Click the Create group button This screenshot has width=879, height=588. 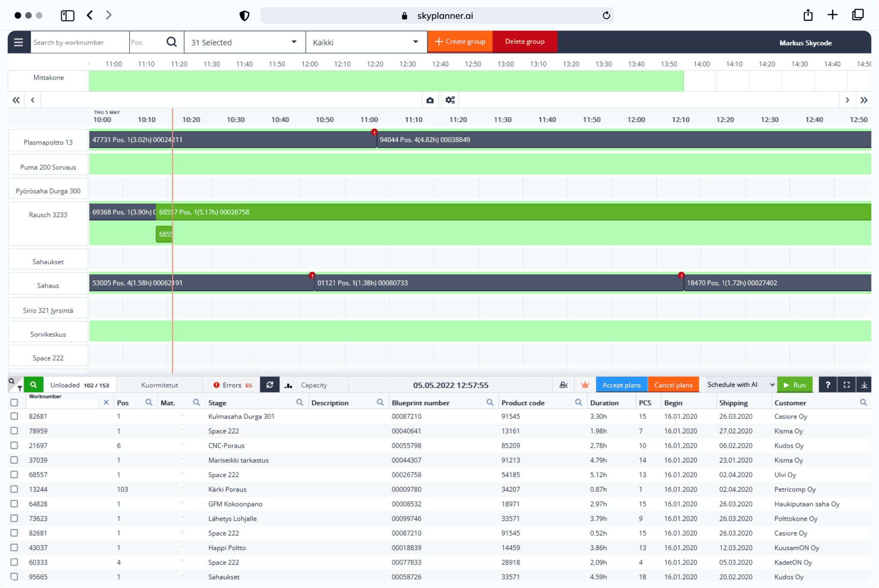click(460, 41)
